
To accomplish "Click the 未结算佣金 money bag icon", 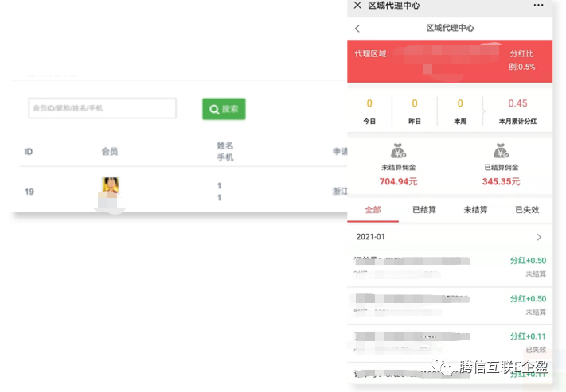I will click(x=398, y=151).
